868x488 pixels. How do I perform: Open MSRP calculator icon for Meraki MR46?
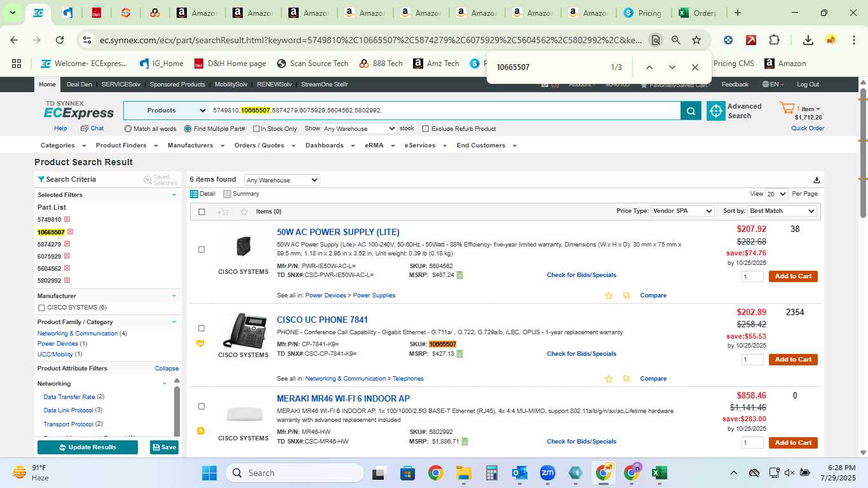[x=465, y=442]
